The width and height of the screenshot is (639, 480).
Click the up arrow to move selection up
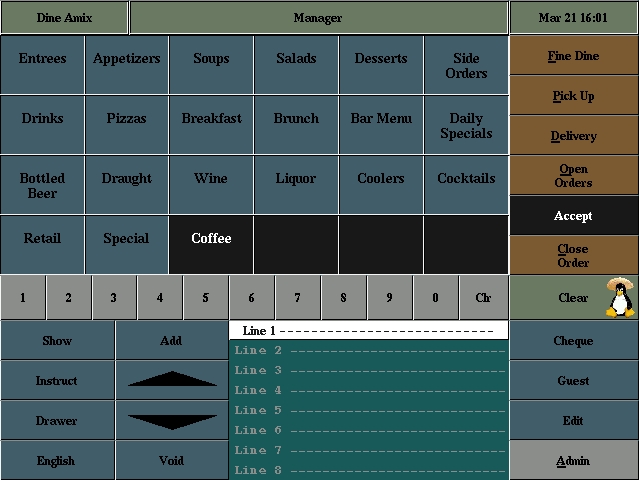point(172,380)
